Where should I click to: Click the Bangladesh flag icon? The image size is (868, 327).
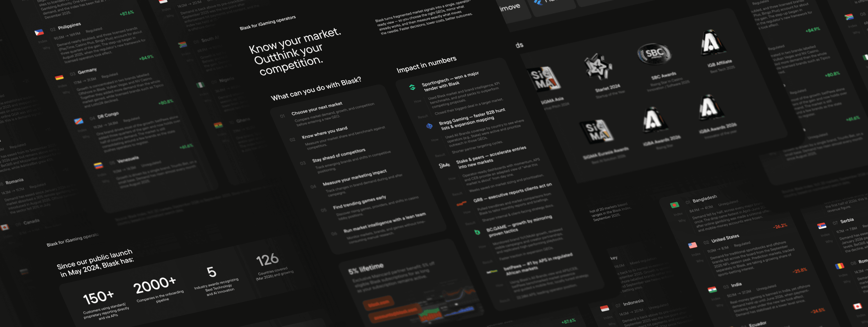[x=674, y=205]
